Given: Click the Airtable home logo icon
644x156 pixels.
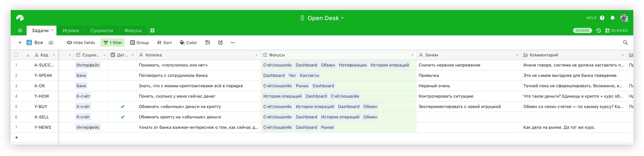Looking at the screenshot, I should 20,18.
